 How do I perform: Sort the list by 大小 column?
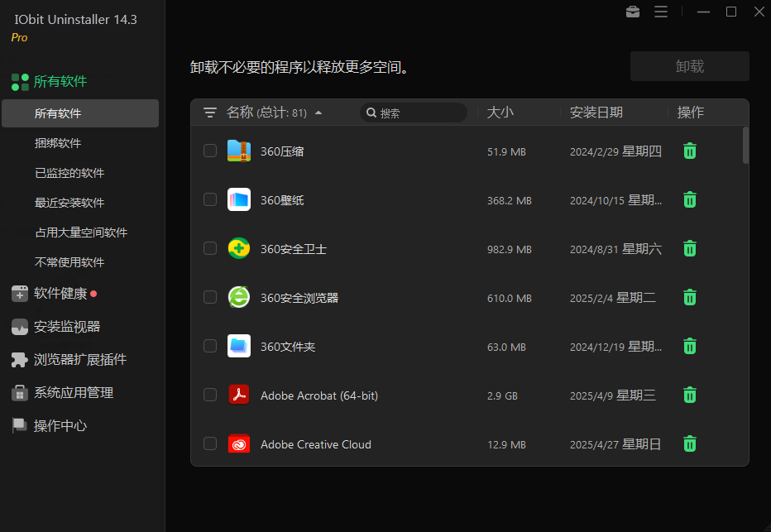click(500, 113)
